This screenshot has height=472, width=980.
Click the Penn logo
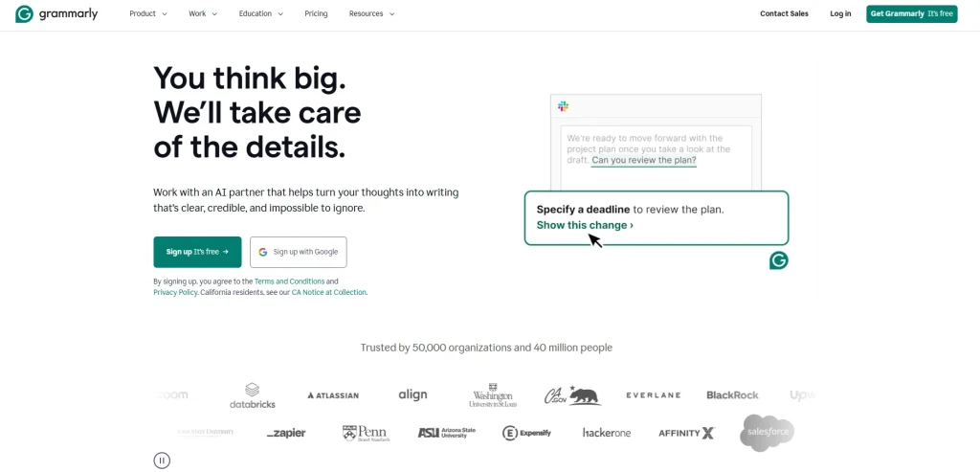coord(366,434)
